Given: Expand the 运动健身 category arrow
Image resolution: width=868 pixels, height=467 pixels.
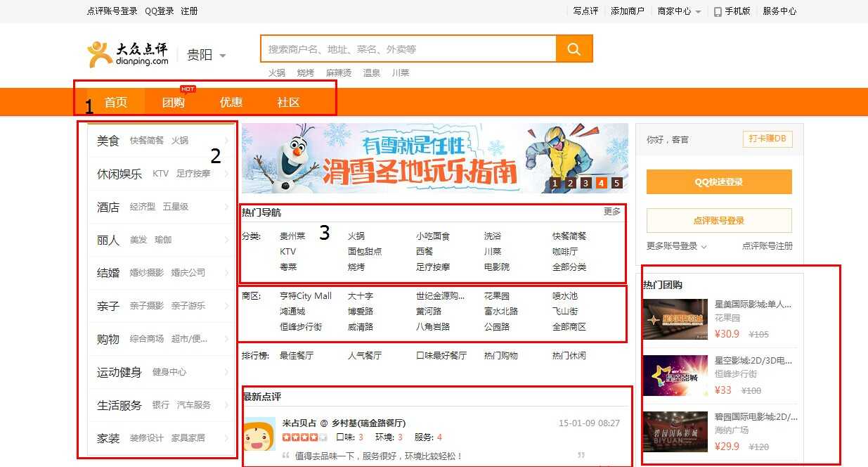Looking at the screenshot, I should 227,372.
